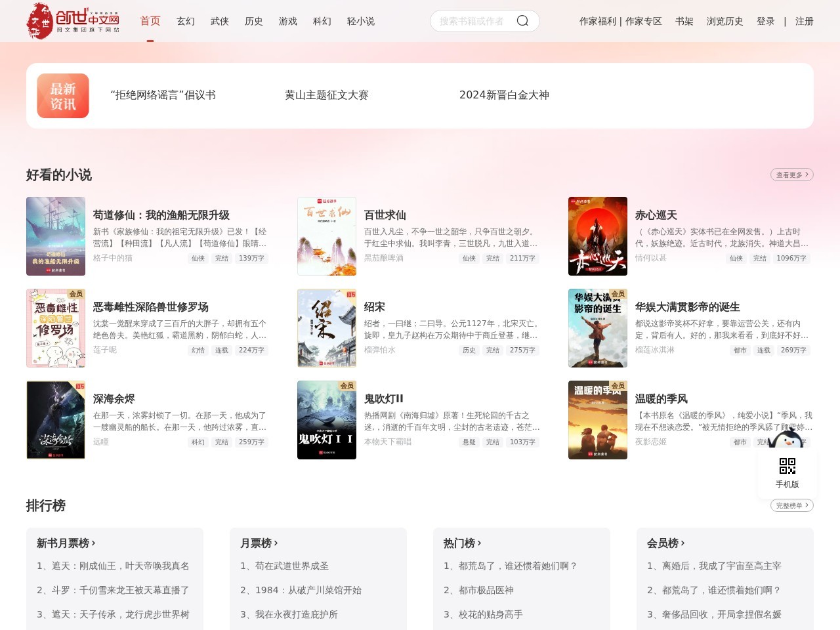Open title 温暖的季风
This screenshot has width=840, height=630.
(x=661, y=399)
